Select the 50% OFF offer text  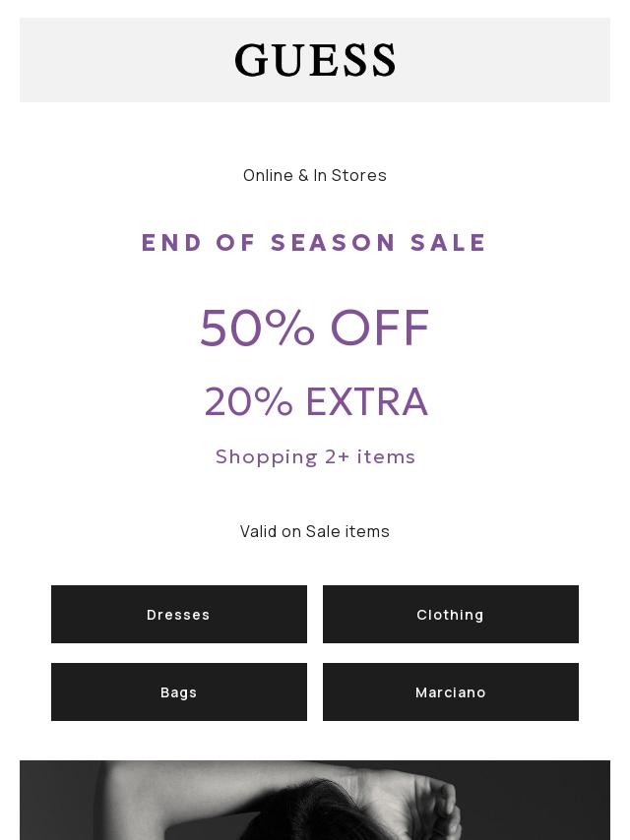pyautogui.click(x=315, y=328)
